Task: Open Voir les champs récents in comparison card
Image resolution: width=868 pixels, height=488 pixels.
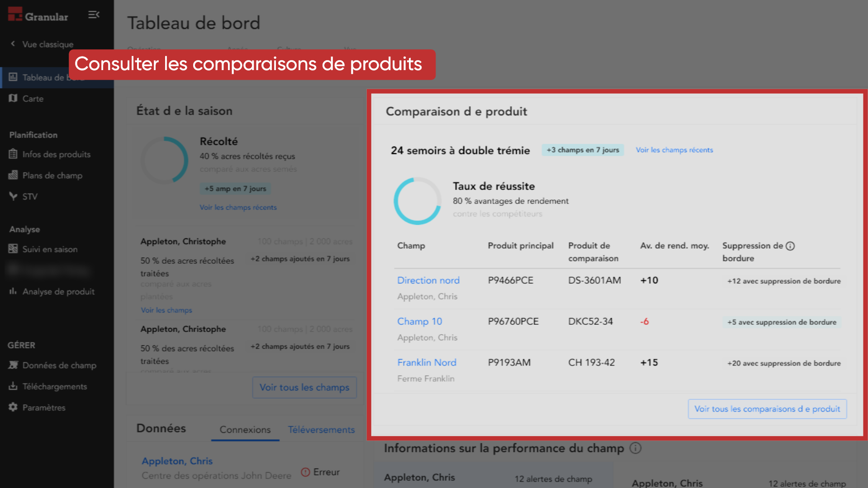Action: pyautogui.click(x=674, y=150)
